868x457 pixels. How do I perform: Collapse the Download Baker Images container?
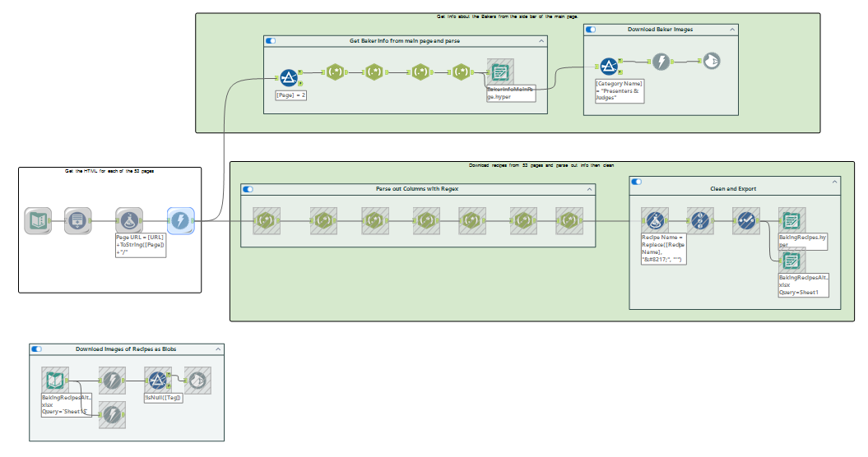coord(732,30)
